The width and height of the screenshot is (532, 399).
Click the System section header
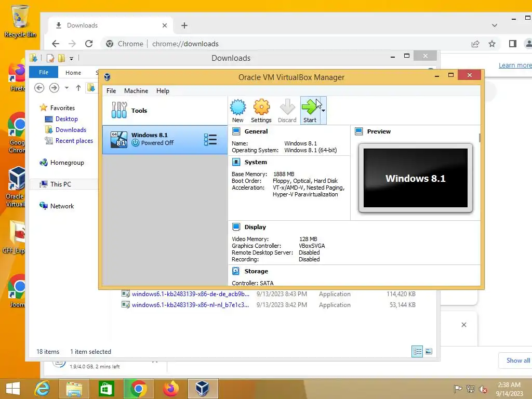[256, 162]
